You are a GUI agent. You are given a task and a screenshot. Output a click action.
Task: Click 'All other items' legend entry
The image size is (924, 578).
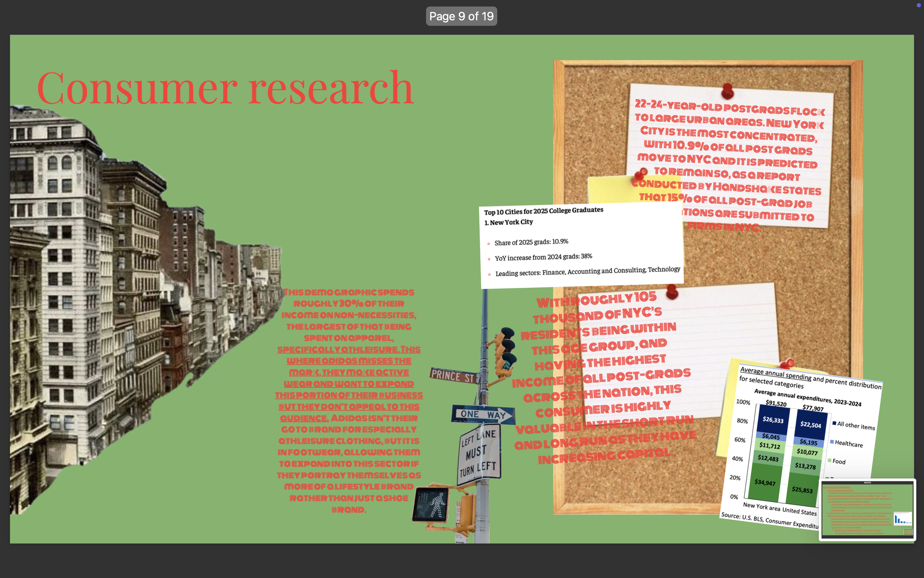pyautogui.click(x=853, y=425)
